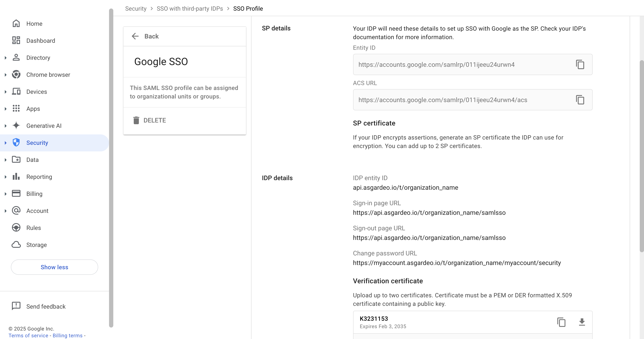The width and height of the screenshot is (644, 339).
Task: Click the Show less button
Action: (x=54, y=267)
